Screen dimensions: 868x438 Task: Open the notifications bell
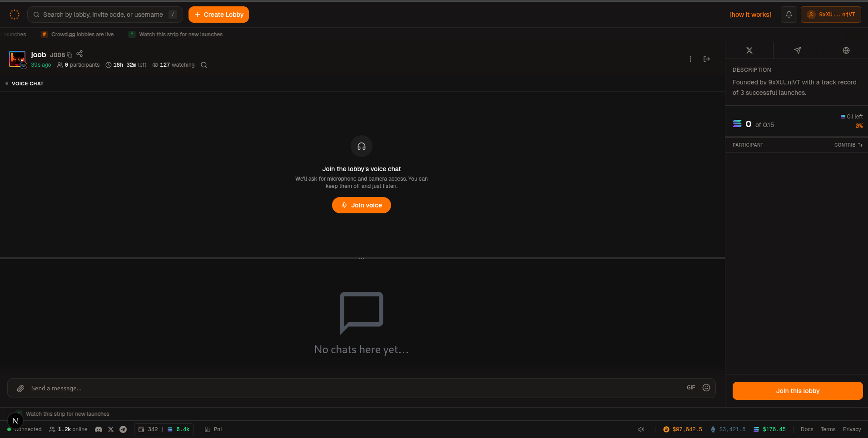(789, 15)
